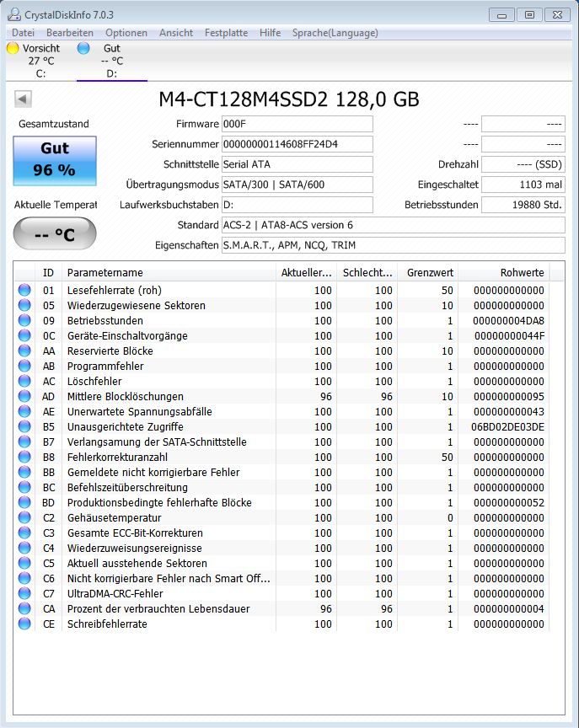
Task: Click the CrystalDiskInfo app icon in title bar
Action: 14,15
